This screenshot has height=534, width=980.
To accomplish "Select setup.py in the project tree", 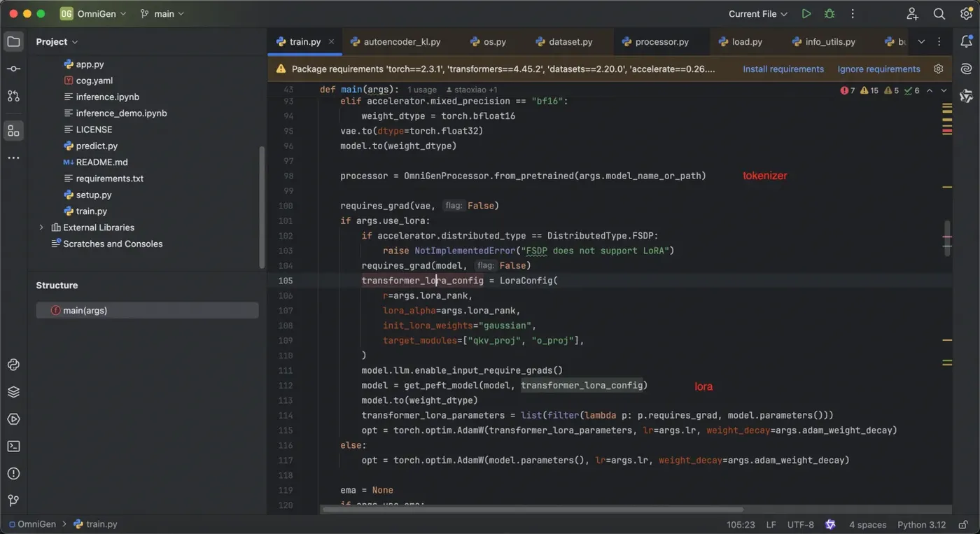I will 87,195.
